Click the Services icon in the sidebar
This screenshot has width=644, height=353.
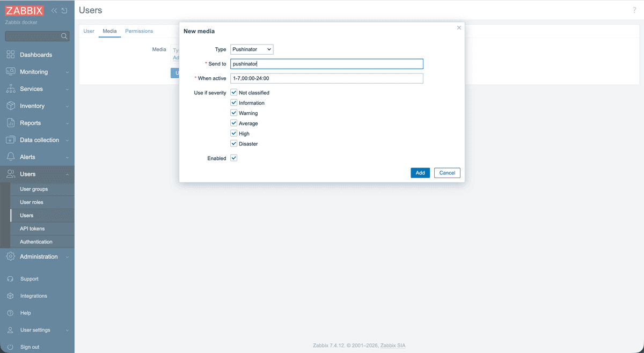click(11, 89)
